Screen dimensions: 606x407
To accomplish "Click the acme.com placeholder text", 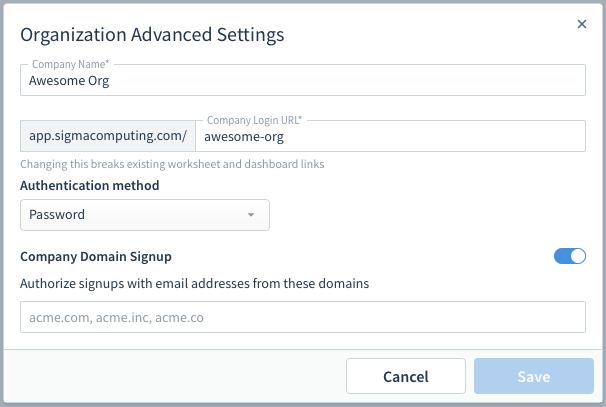I will pyautogui.click(x=116, y=318).
